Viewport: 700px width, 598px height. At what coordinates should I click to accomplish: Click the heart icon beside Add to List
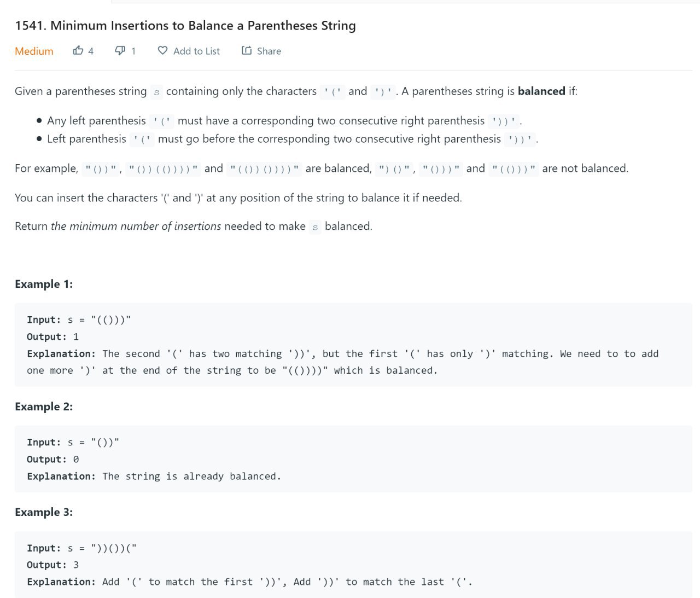162,50
